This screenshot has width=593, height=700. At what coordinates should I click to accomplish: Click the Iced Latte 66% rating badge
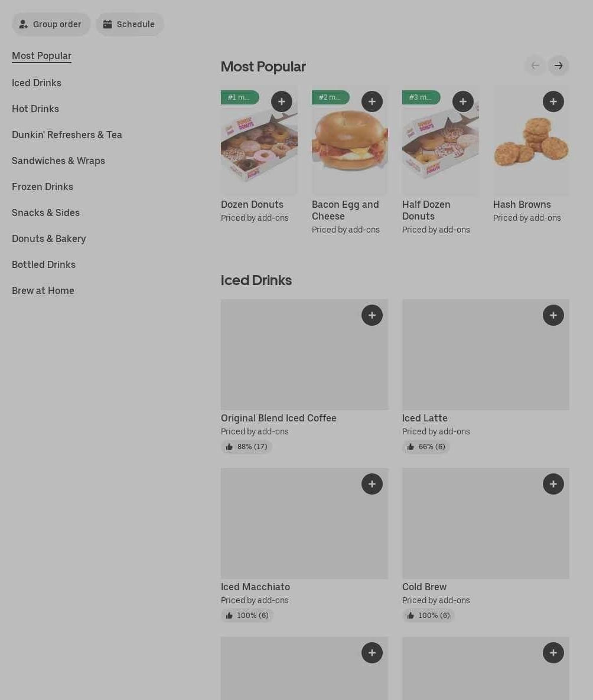tap(426, 447)
